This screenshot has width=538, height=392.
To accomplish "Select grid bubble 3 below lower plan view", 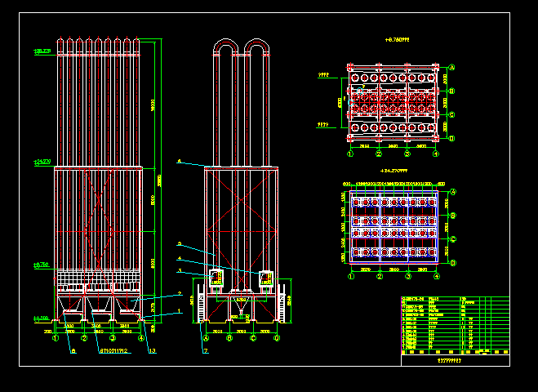I will tap(408, 276).
